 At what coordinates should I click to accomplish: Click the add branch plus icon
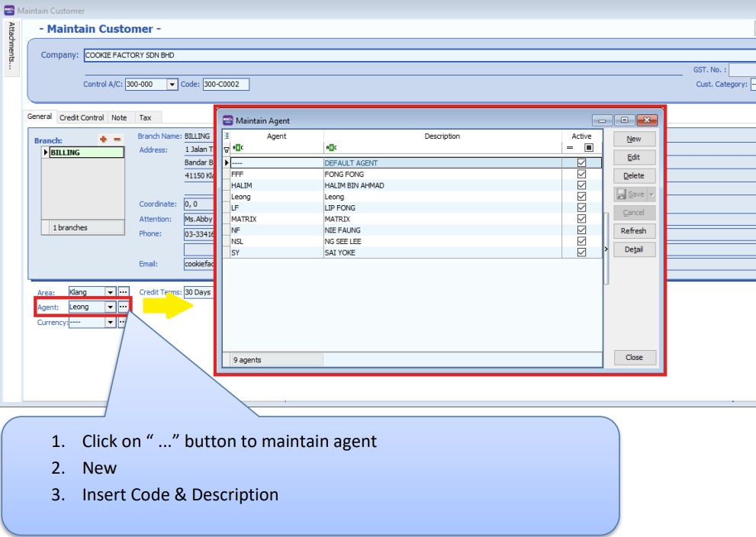104,140
